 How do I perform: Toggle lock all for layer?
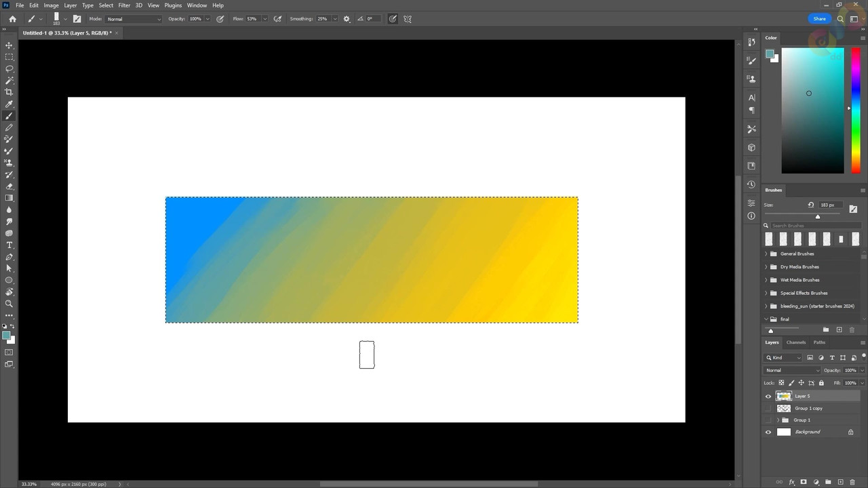click(822, 383)
